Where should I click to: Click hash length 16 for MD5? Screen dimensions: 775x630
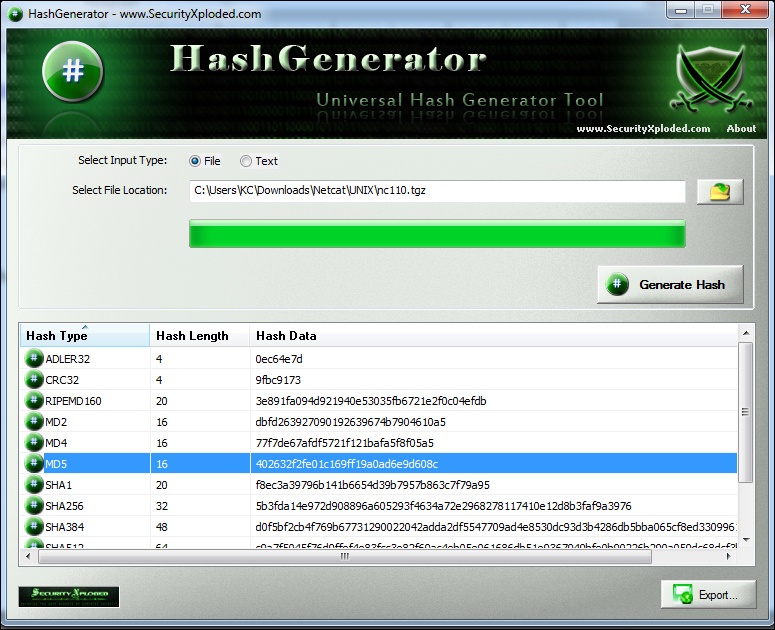(x=162, y=464)
